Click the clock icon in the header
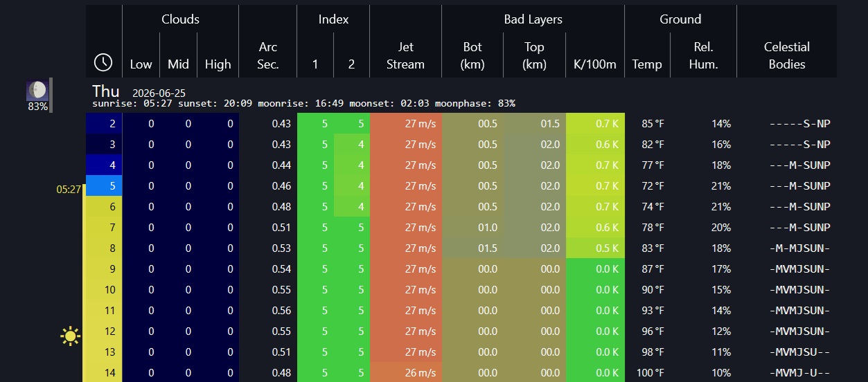 coord(103,62)
